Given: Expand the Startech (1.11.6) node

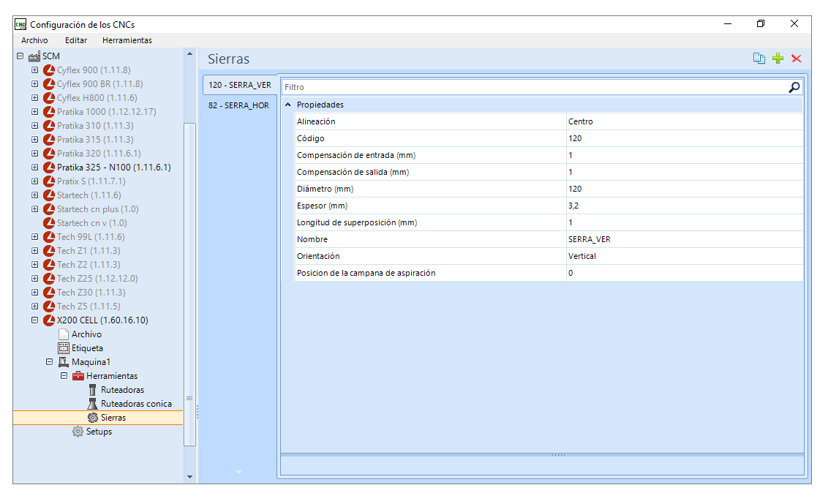Looking at the screenshot, I should click(35, 195).
